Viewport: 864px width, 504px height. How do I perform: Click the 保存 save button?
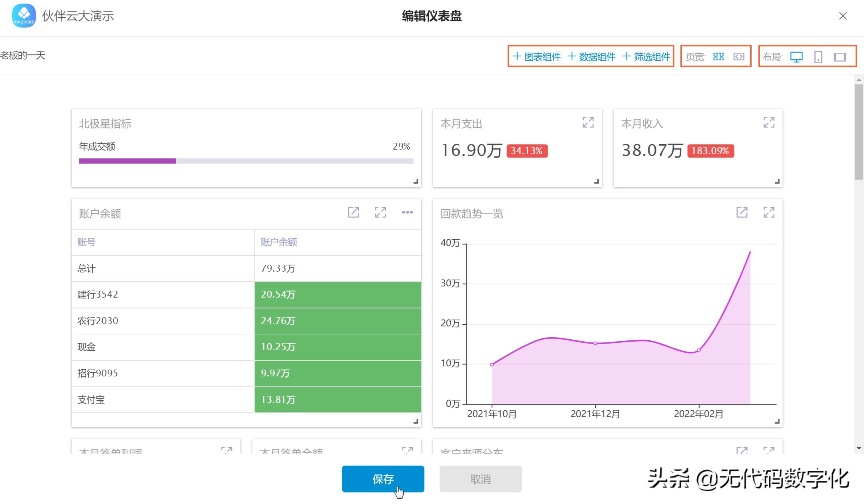(x=383, y=479)
